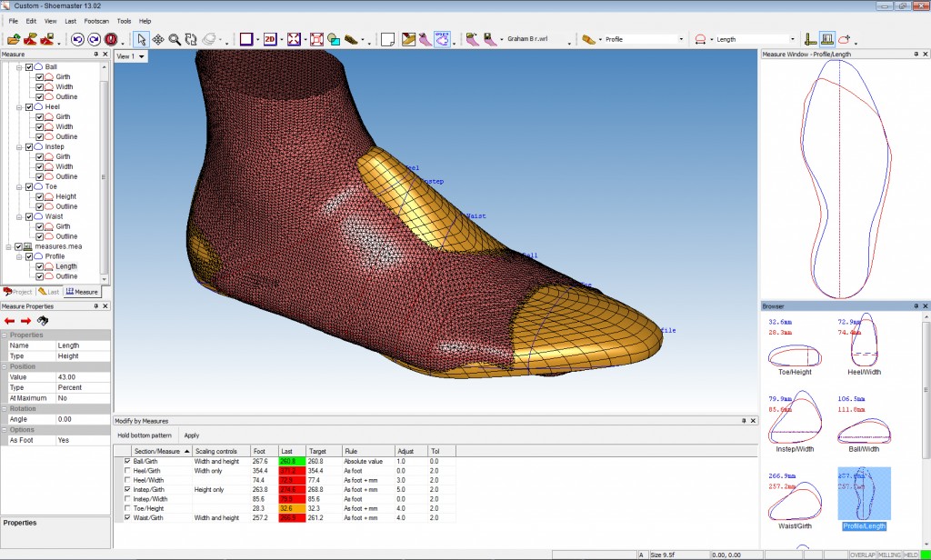Click the pink foot scan icon

425,39
